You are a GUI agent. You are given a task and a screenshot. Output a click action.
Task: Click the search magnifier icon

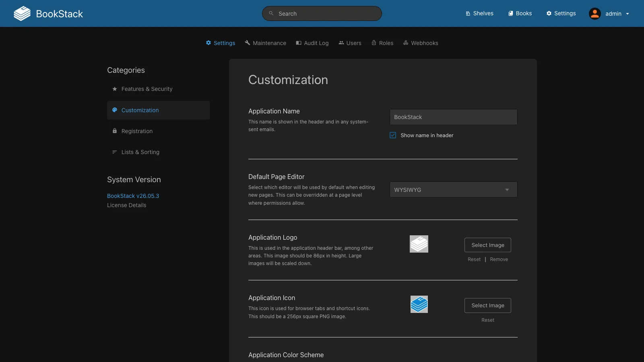tap(271, 13)
